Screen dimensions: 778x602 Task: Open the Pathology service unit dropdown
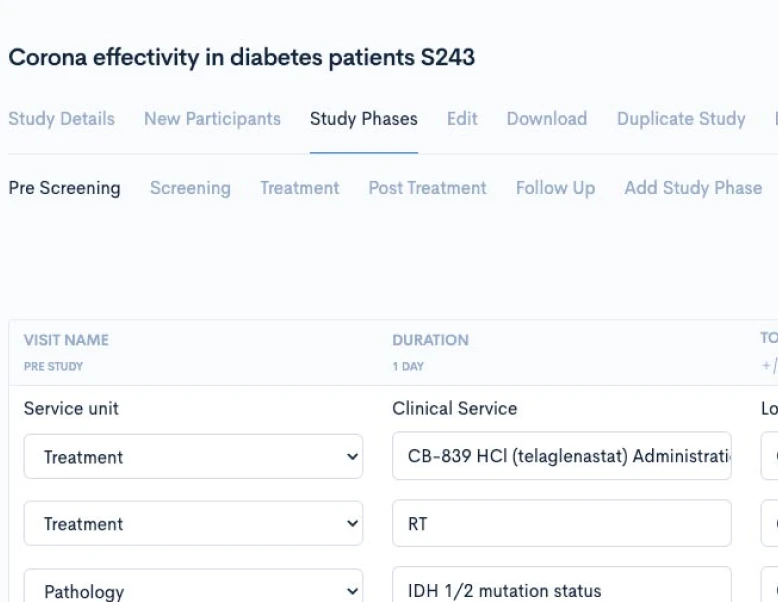click(x=193, y=590)
